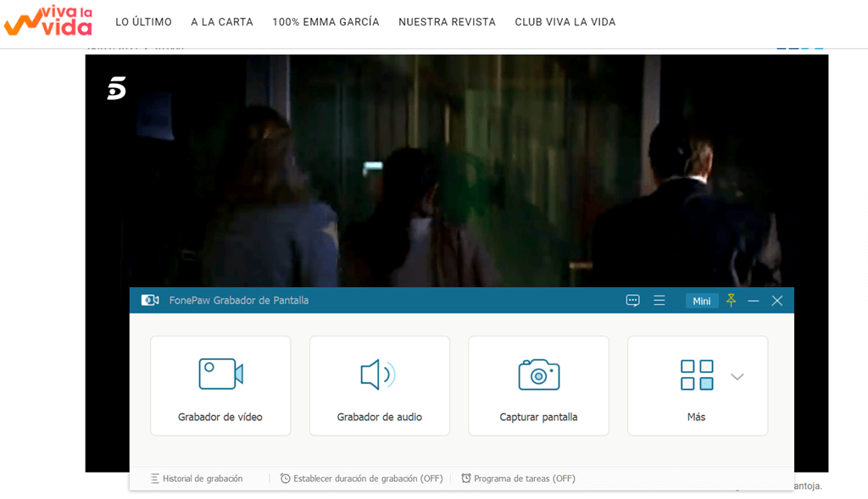The width and height of the screenshot is (868, 499).
Task: Select Capturar pantalla screenshot option
Action: pos(538,385)
